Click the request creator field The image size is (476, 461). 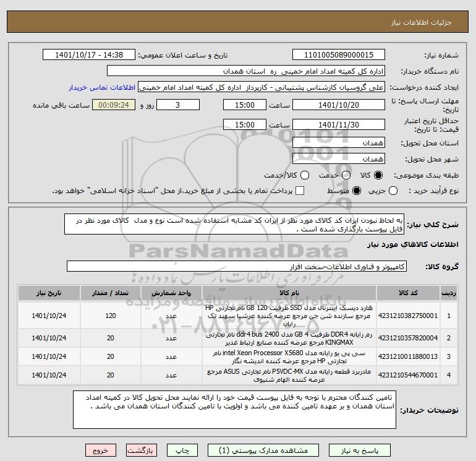click(x=261, y=87)
